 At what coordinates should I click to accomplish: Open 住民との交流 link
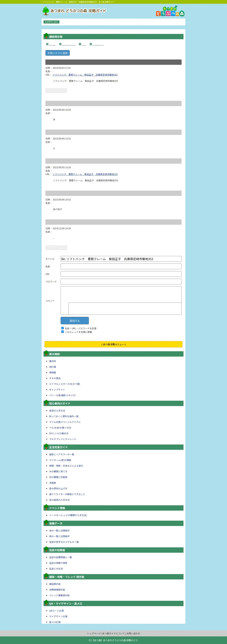[56, 569]
